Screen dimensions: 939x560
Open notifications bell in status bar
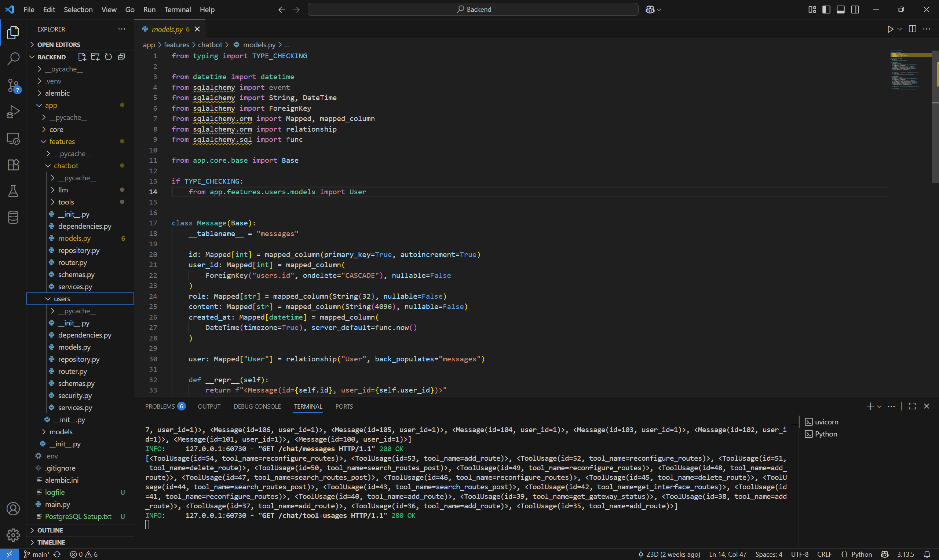click(927, 555)
